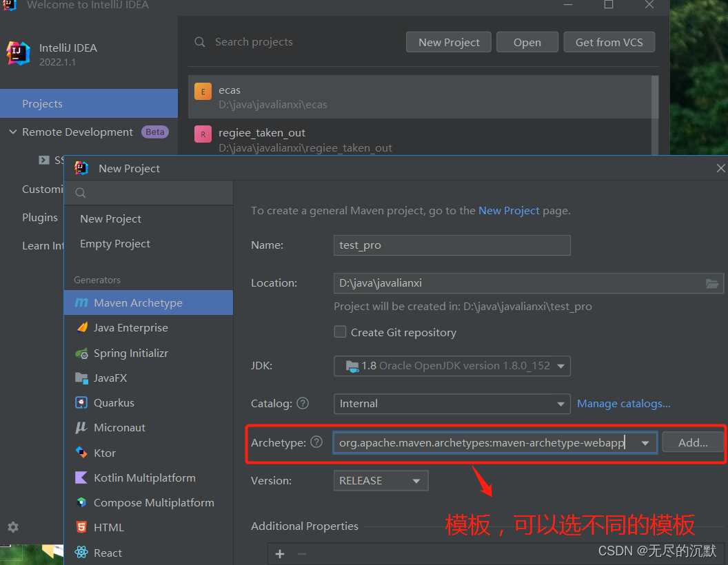
Task: Open the Version dropdown showing RELEASE
Action: (x=381, y=480)
